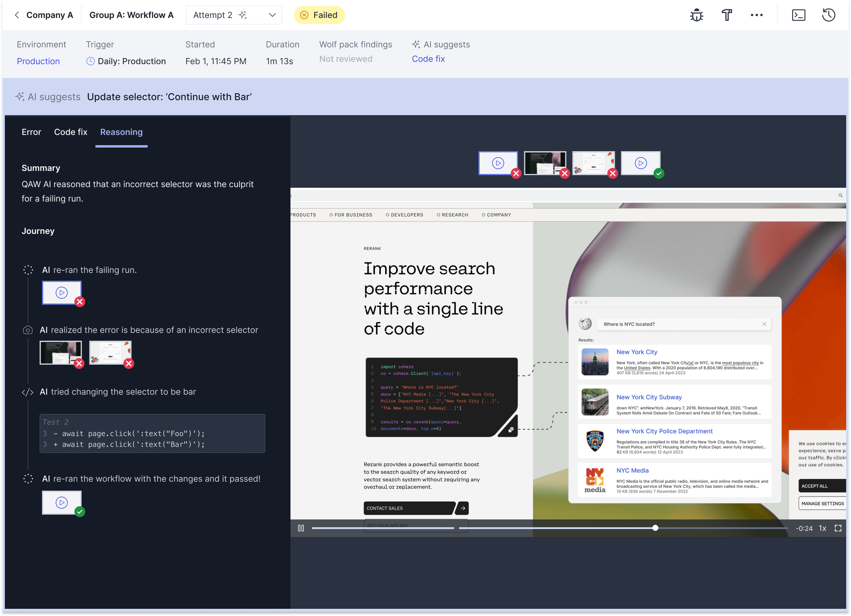This screenshot has height=616, width=851.
Task: Click the text format T icon
Action: tap(727, 15)
